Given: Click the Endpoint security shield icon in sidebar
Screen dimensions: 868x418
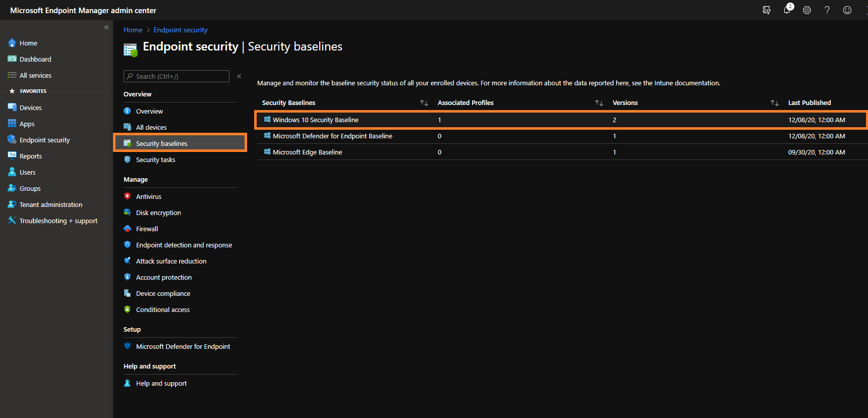Looking at the screenshot, I should click(12, 140).
